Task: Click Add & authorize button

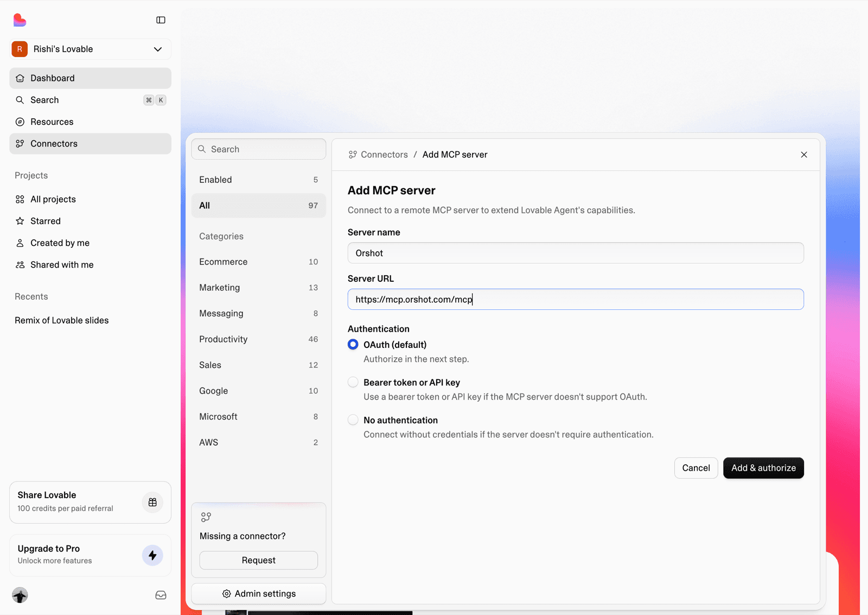Action: click(763, 468)
